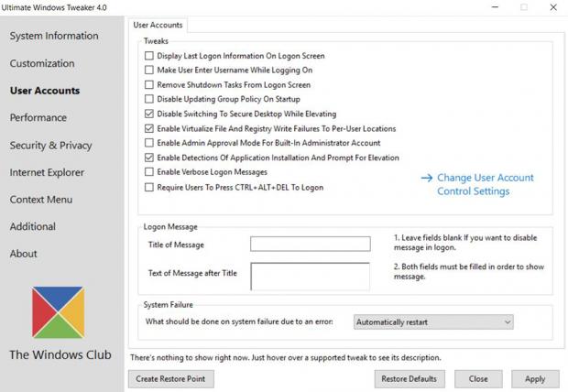Toggle Enable Verbose Logon Messages checkbox
Image resolution: width=568 pixels, height=392 pixels.
pyautogui.click(x=149, y=172)
